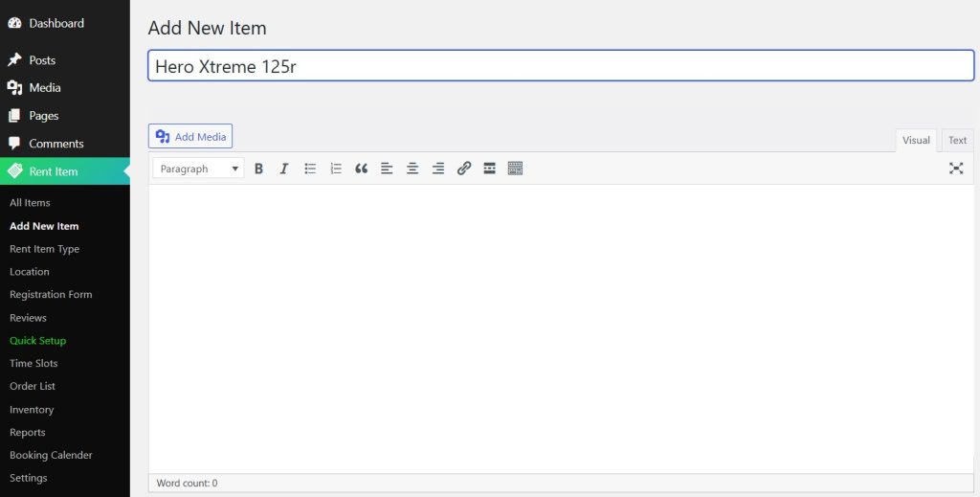Add a blockquote
The image size is (980, 497).
[362, 169]
